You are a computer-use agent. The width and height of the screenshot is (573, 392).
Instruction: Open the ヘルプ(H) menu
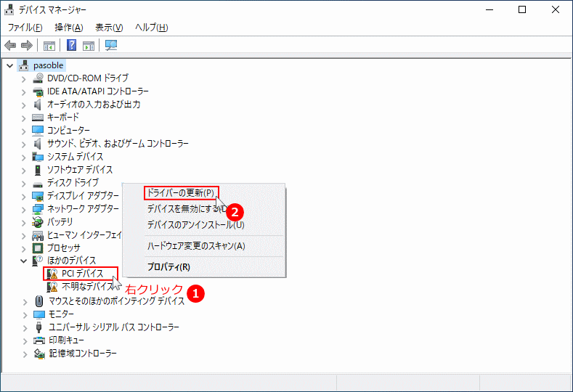(x=151, y=28)
